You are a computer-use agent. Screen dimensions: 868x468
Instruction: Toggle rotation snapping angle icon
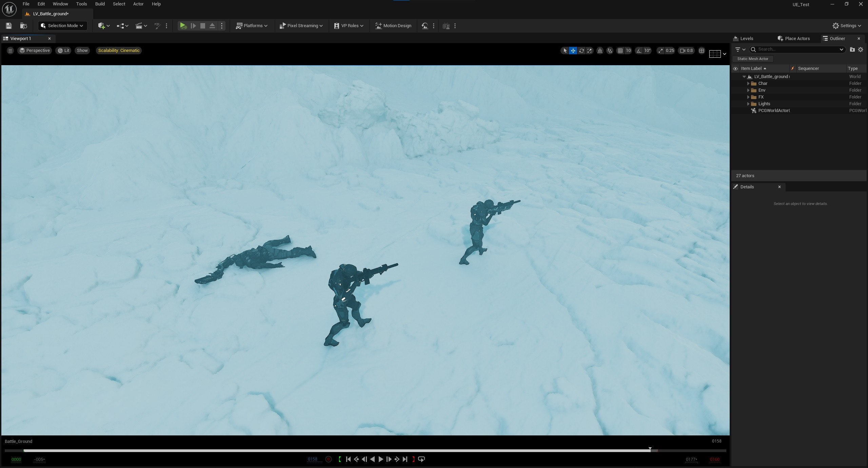tap(639, 51)
